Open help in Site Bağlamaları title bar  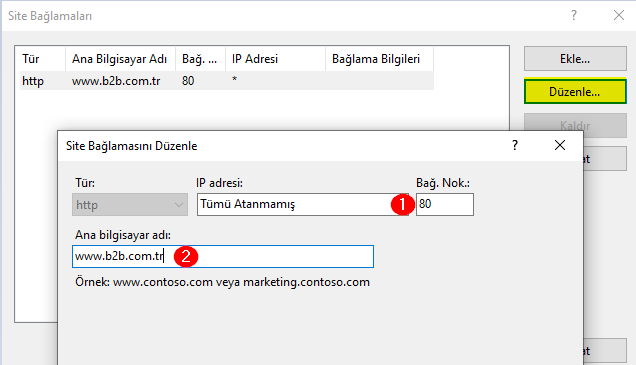(x=574, y=15)
